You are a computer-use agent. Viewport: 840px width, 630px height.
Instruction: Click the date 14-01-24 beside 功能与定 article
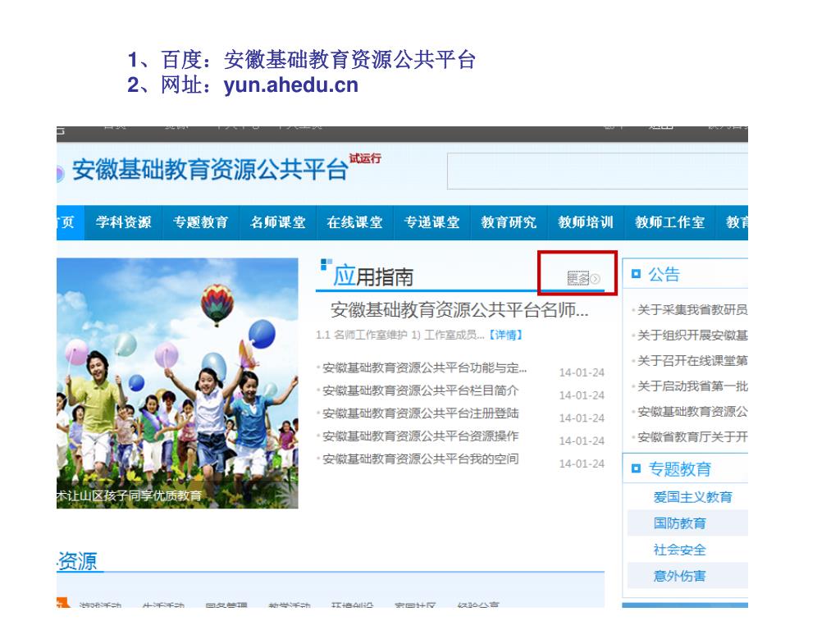coord(582,372)
